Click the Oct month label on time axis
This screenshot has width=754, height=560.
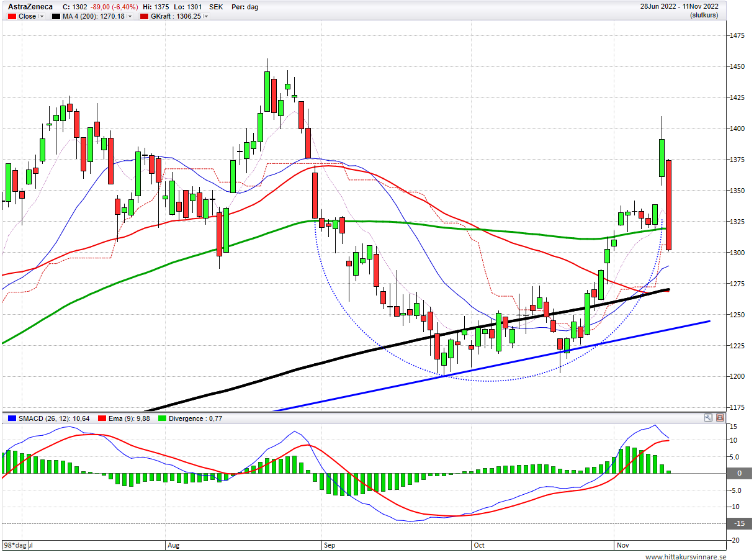click(479, 545)
